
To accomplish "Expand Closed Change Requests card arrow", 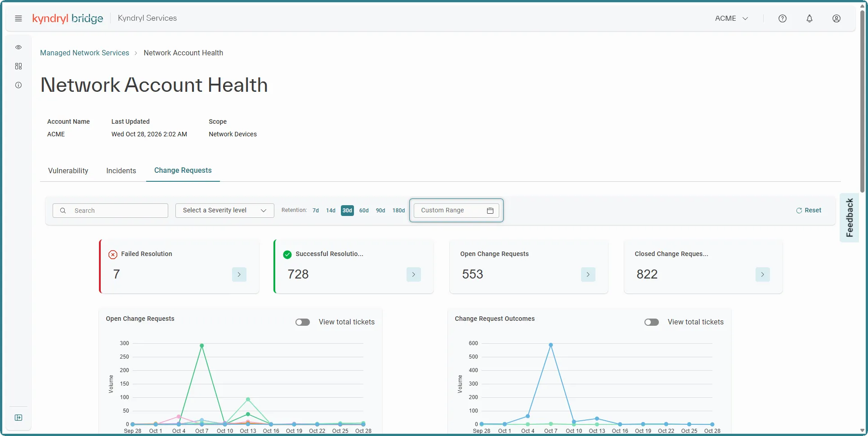I will point(763,274).
